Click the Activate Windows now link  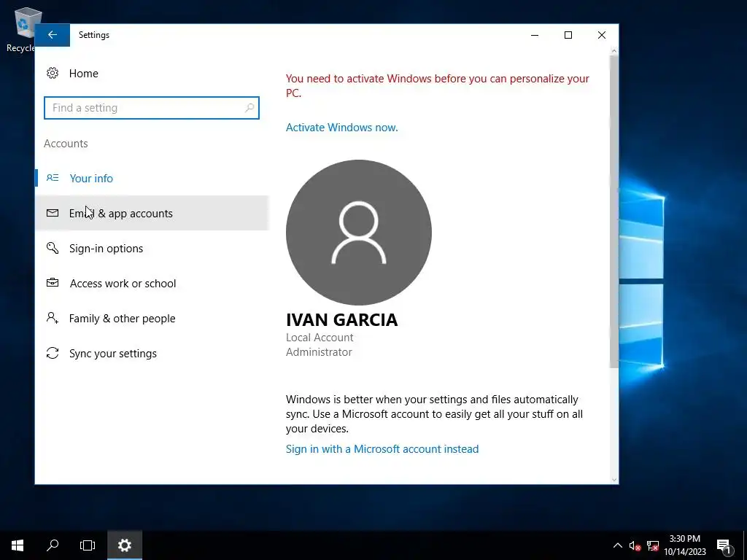(341, 127)
